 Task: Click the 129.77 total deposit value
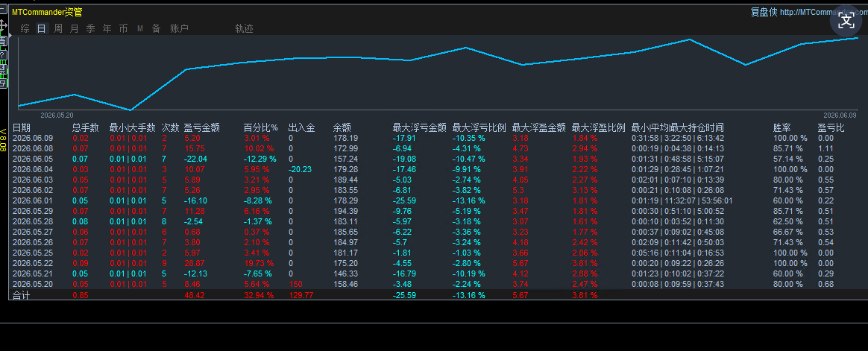(x=301, y=296)
